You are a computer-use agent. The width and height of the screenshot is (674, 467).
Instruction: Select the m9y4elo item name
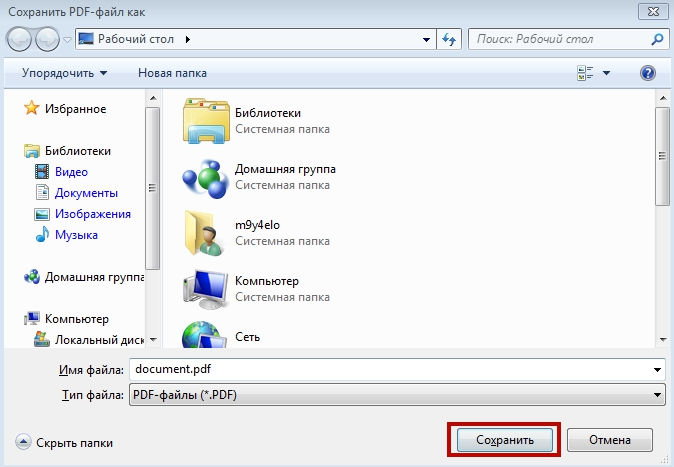tap(257, 225)
